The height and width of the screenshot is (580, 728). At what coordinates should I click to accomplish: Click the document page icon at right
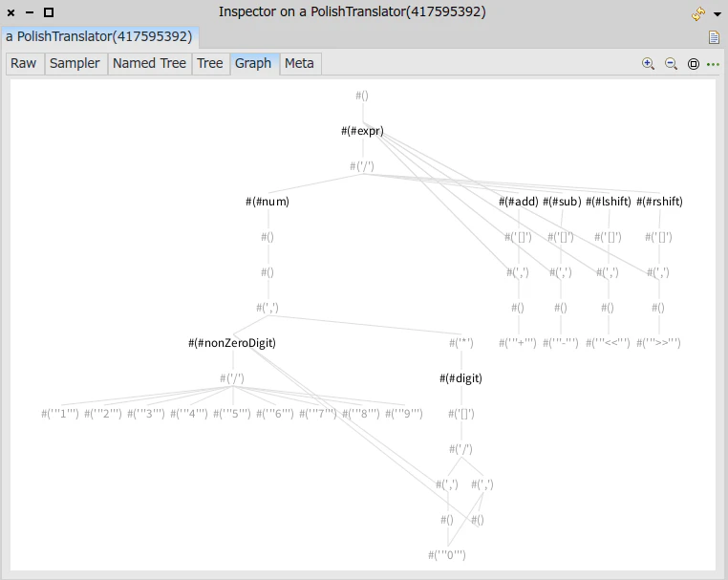714,37
